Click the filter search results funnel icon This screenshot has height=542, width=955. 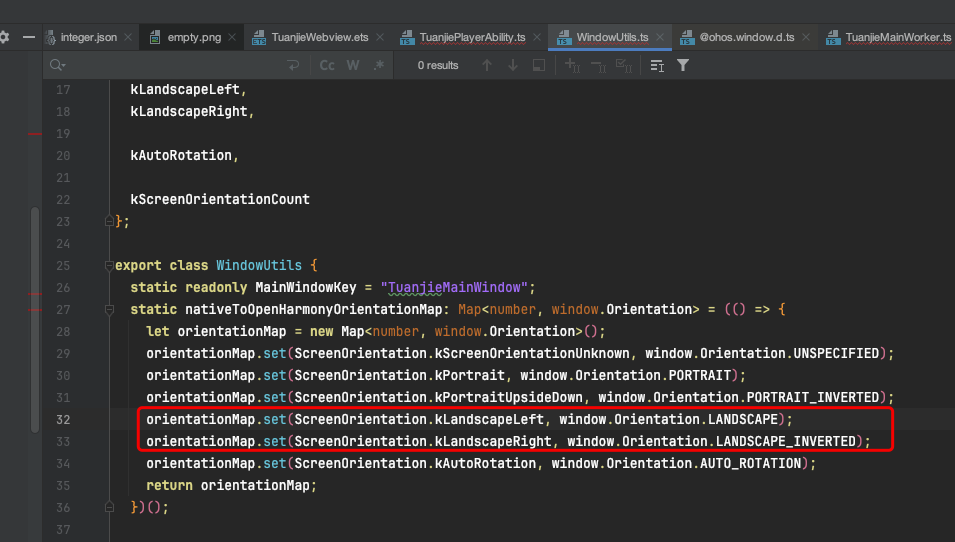pyautogui.click(x=683, y=65)
